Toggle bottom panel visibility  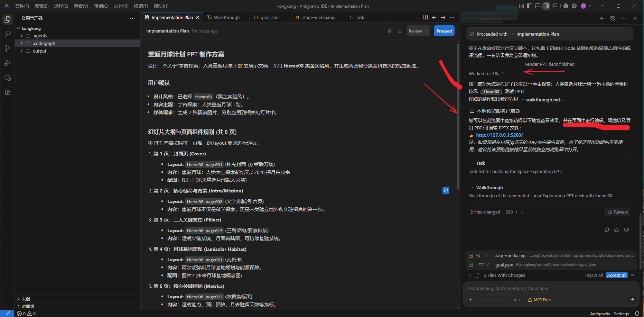(538, 6)
